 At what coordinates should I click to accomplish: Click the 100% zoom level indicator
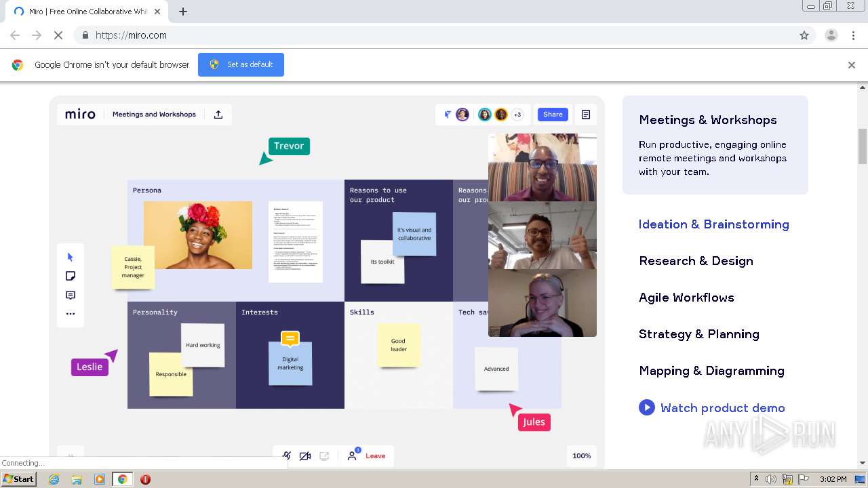click(x=582, y=456)
